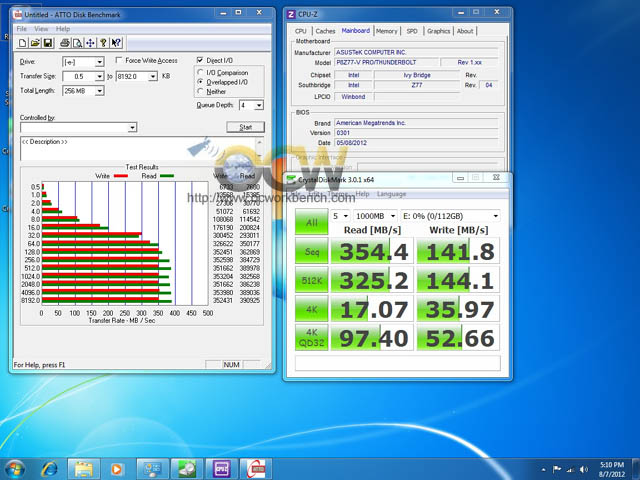
Task: Click the Action Center flag tray icon
Action: [x=557, y=469]
